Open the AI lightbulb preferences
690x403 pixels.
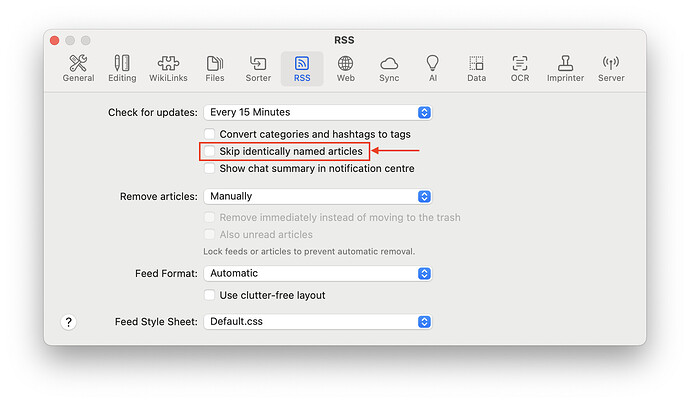point(432,69)
